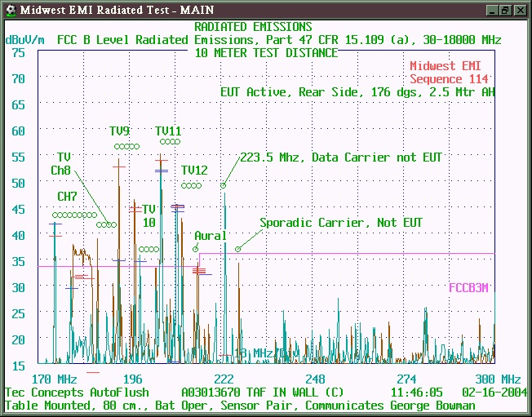Click the Sporadic Carrier circle marker
Viewport: 532px width, 417px height.
(x=238, y=248)
